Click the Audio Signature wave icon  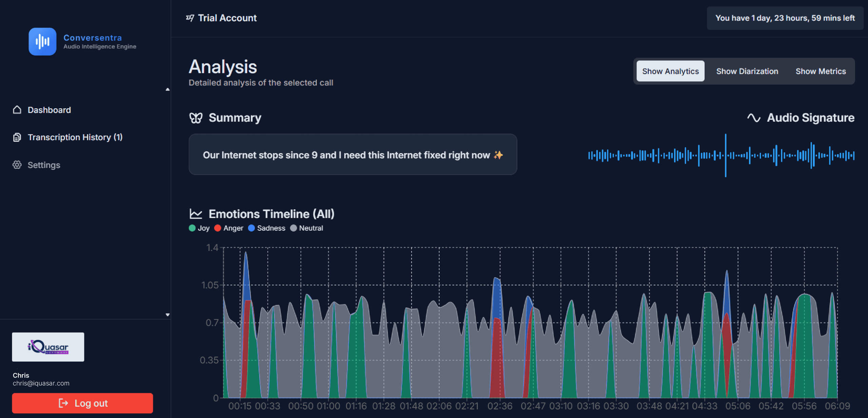(x=753, y=118)
